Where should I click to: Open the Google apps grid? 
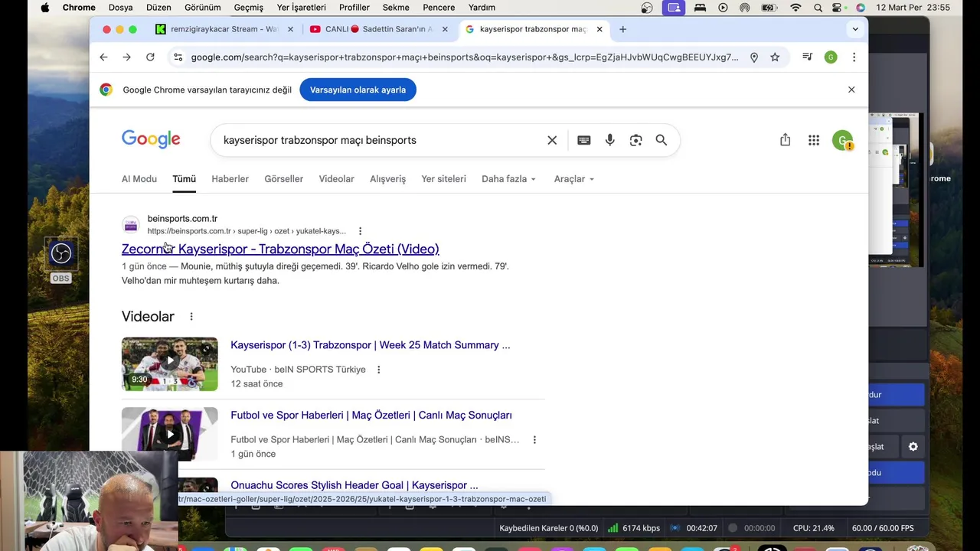(814, 140)
